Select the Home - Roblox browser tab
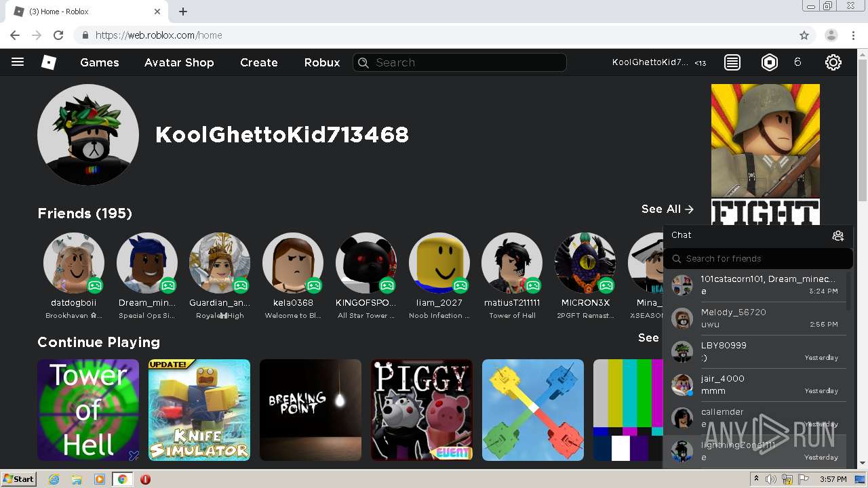Viewport: 868px width, 488px height. (x=86, y=12)
